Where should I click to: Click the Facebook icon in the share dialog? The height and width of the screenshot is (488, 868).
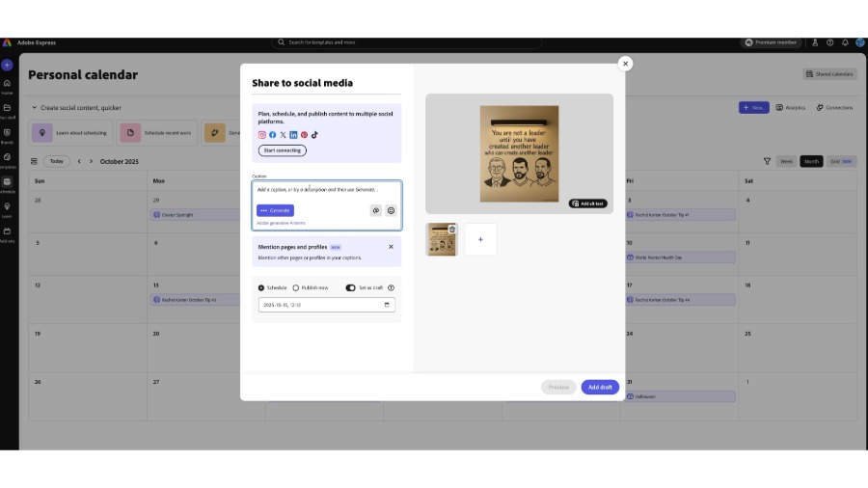(272, 135)
